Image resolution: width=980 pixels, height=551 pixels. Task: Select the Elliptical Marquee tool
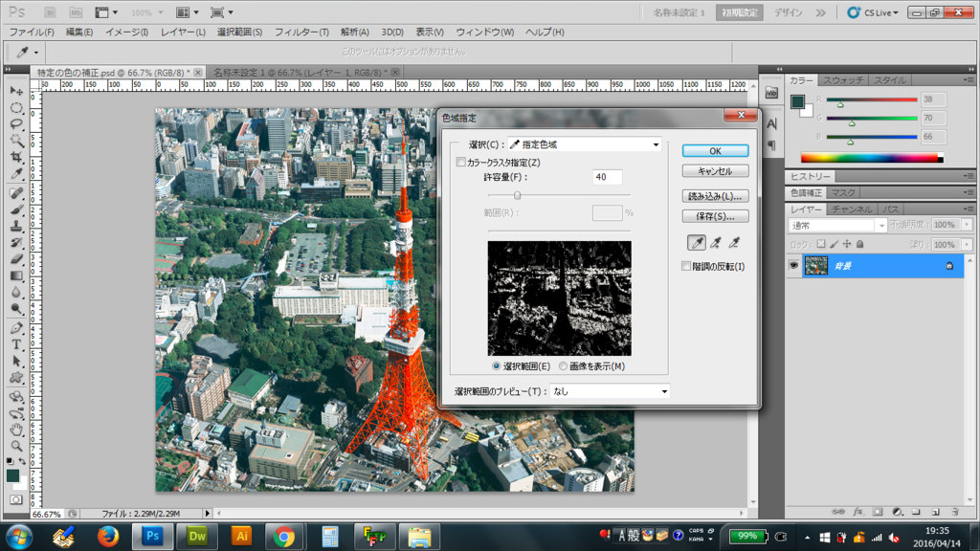[16, 108]
